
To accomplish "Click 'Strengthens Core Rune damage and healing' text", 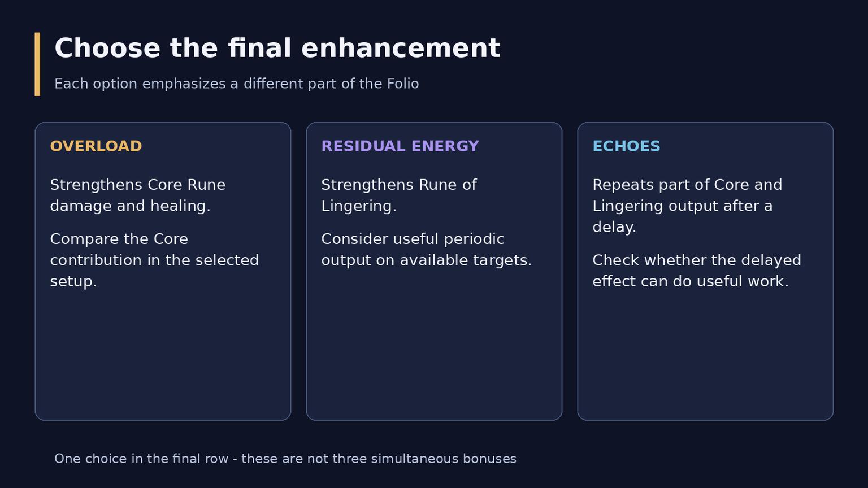I will coord(138,195).
